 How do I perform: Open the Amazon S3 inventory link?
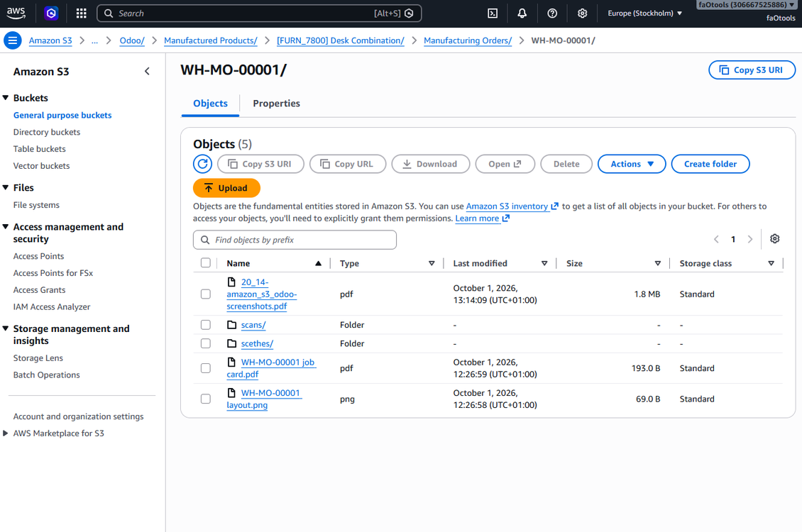(x=512, y=206)
